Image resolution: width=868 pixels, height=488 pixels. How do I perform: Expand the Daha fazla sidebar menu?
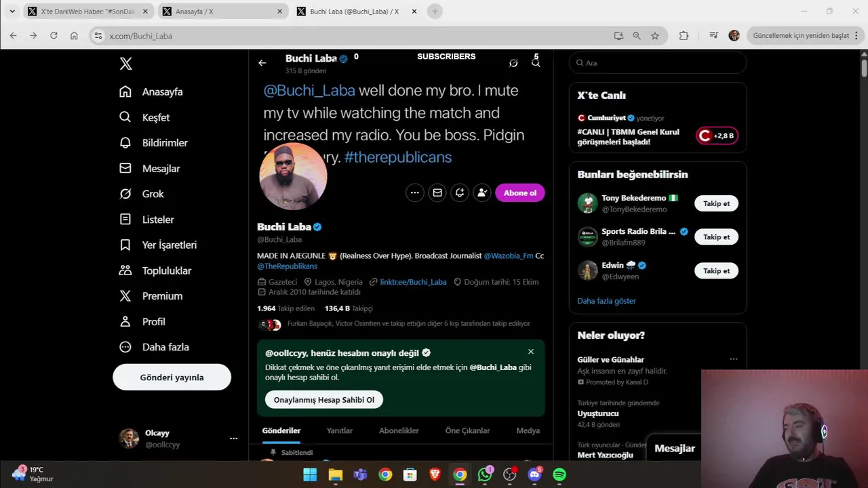[x=154, y=347]
